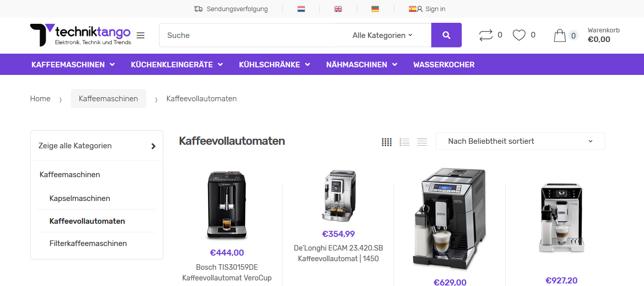The width and height of the screenshot is (644, 286).
Task: Open the shopping bag cart icon
Action: pos(559,35)
